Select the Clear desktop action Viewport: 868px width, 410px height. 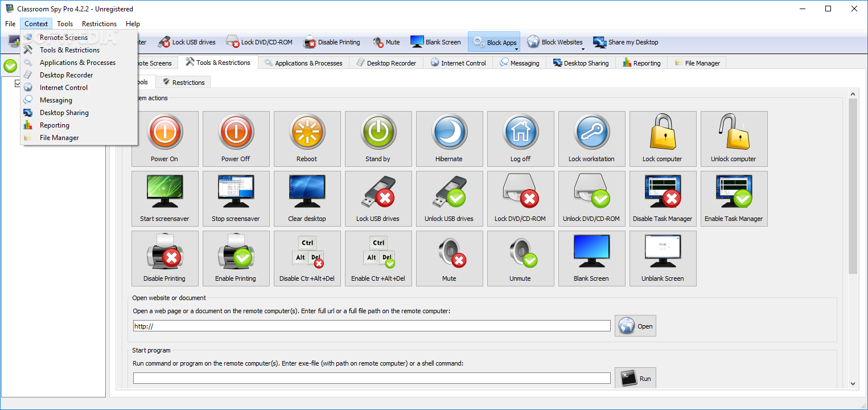point(307,198)
